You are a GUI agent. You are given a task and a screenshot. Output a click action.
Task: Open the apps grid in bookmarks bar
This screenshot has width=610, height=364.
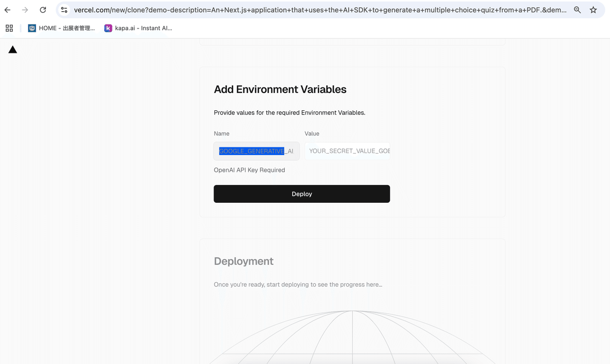coord(9,28)
